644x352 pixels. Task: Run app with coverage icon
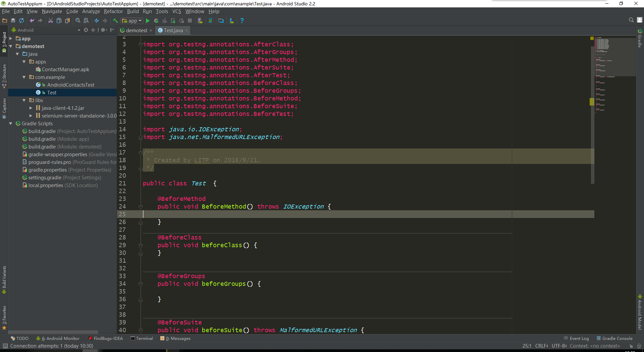[164, 20]
